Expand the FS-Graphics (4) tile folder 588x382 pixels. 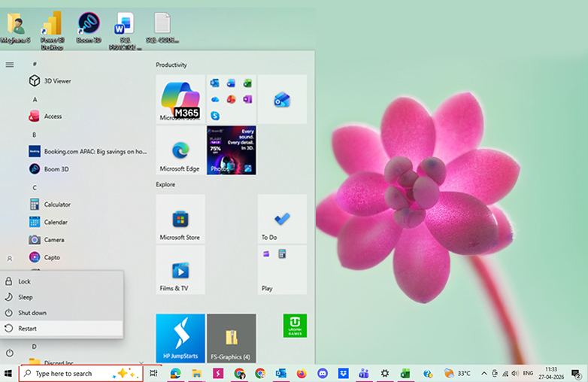232,338
